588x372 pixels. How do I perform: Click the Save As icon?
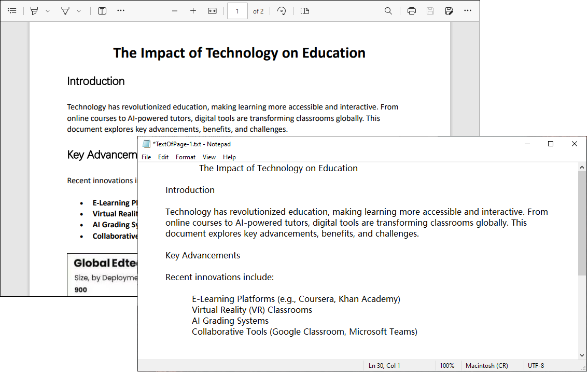(x=449, y=11)
